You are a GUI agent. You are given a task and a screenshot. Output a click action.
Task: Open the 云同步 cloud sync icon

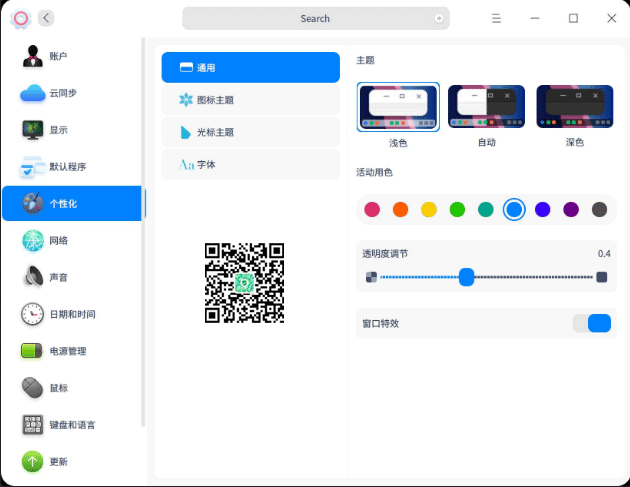[x=33, y=93]
